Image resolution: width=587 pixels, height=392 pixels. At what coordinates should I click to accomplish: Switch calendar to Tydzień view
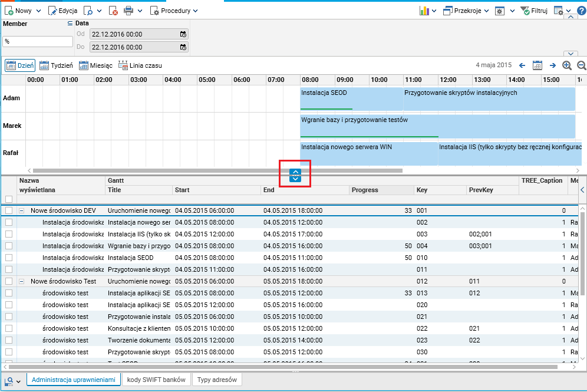(x=56, y=65)
